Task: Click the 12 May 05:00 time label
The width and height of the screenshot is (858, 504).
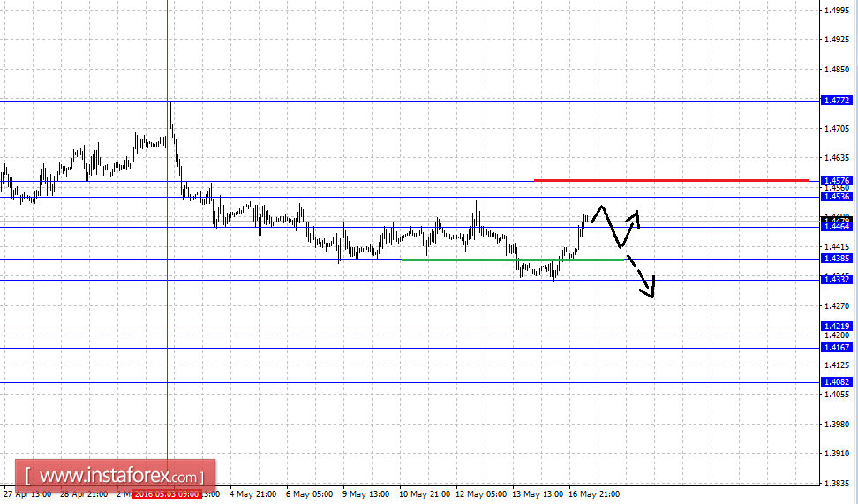Action: coord(481,494)
